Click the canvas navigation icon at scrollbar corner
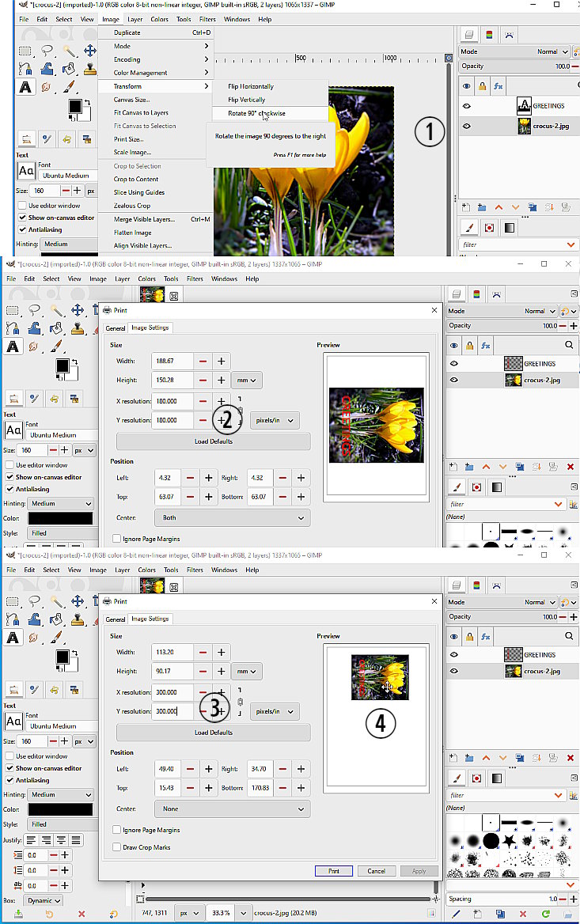 click(x=435, y=899)
